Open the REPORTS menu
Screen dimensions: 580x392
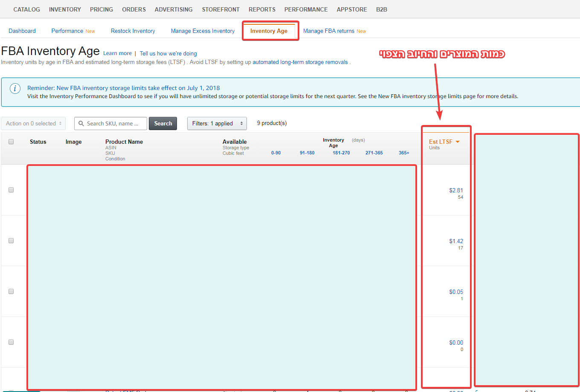click(x=262, y=9)
